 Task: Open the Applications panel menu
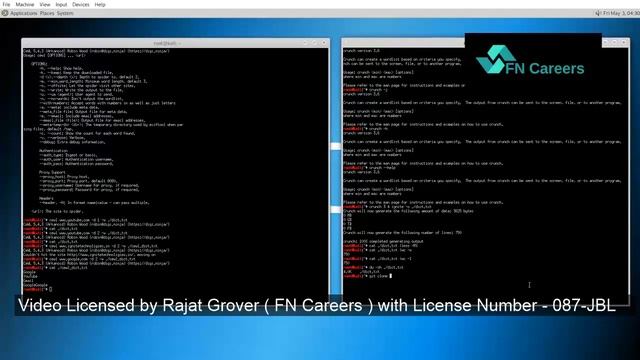[x=24, y=13]
